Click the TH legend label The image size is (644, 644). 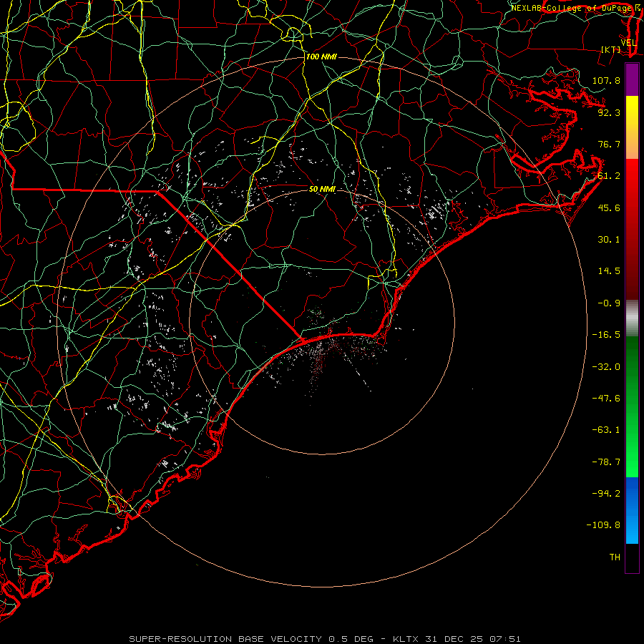(615, 557)
